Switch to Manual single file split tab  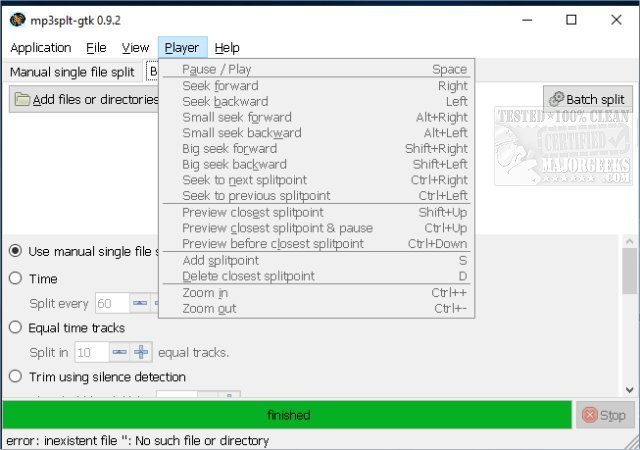(x=72, y=72)
